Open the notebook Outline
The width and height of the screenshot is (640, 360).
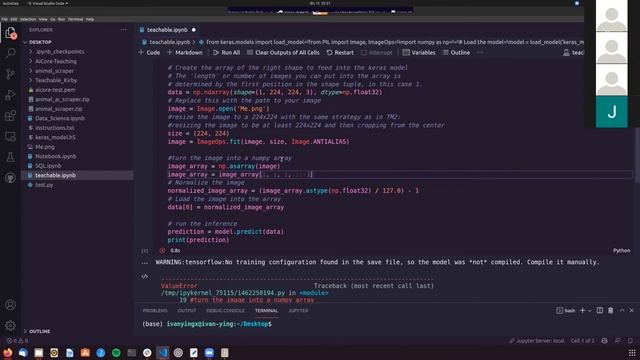pos(456,53)
